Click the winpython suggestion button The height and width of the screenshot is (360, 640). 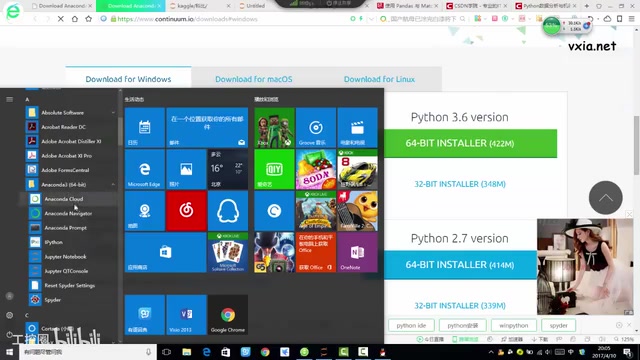click(513, 325)
